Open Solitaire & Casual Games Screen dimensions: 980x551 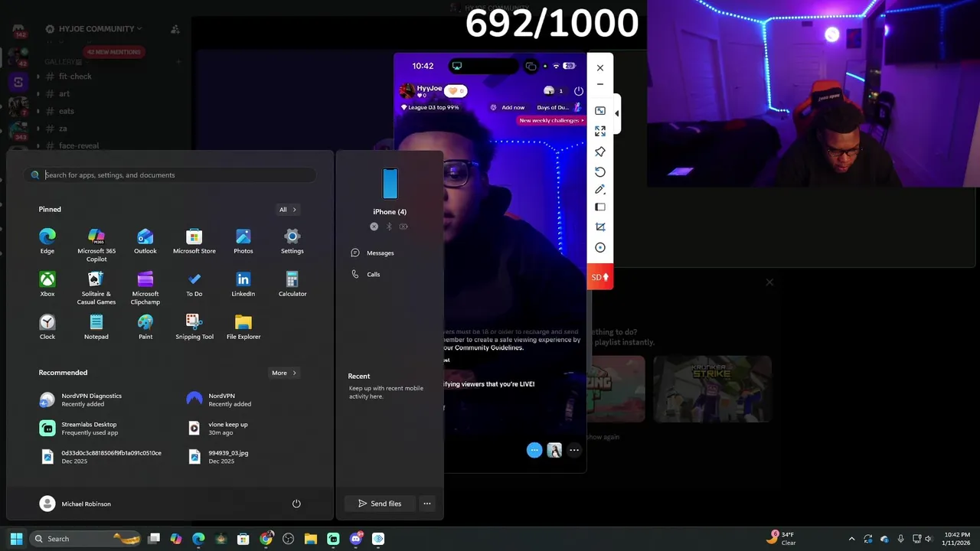[96, 287]
